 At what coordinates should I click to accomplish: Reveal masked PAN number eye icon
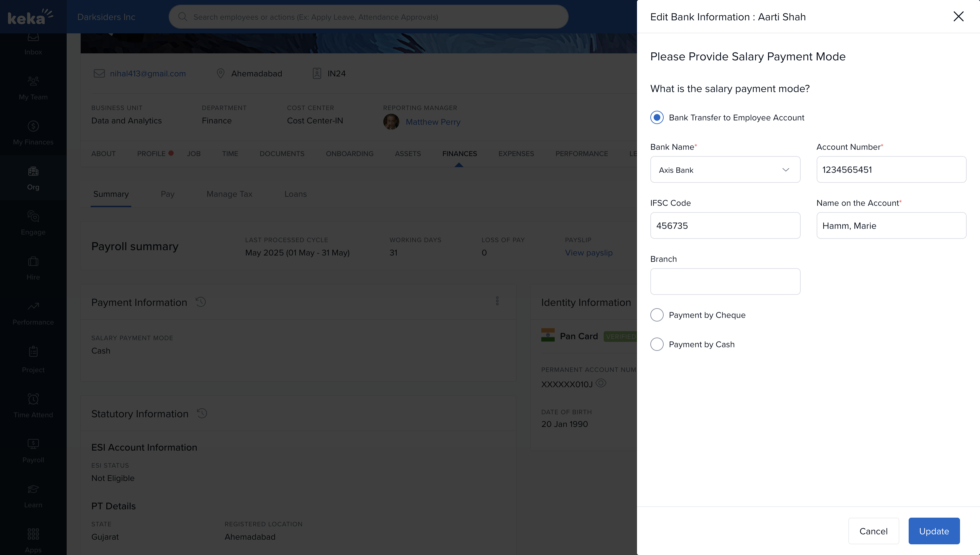click(x=601, y=383)
